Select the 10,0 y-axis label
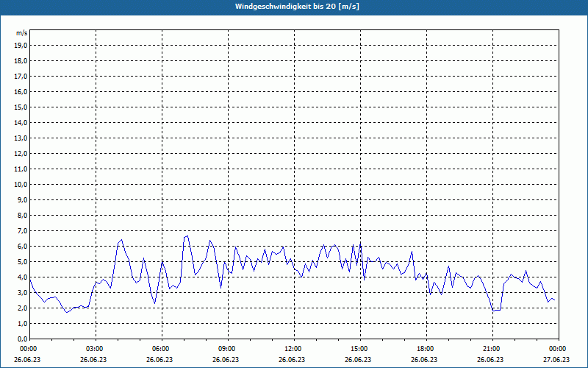 click(21, 185)
